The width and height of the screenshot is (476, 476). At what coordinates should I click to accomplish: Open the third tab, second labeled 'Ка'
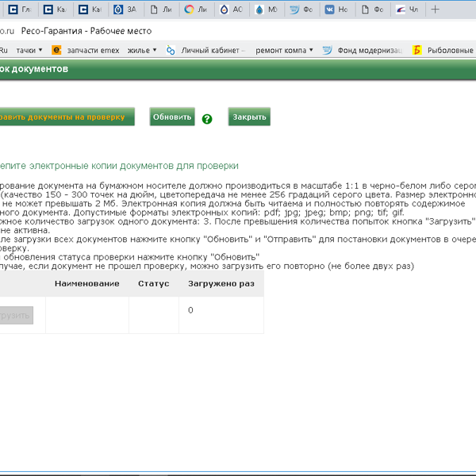pos(90,10)
